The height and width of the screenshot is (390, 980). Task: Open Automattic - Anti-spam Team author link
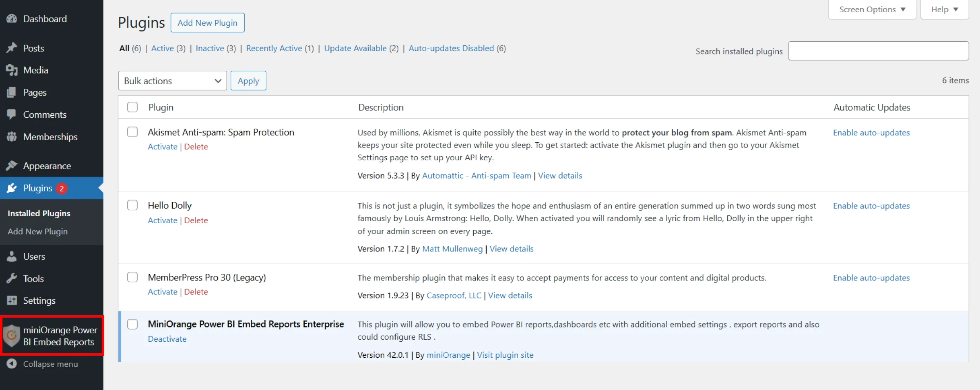coord(477,175)
